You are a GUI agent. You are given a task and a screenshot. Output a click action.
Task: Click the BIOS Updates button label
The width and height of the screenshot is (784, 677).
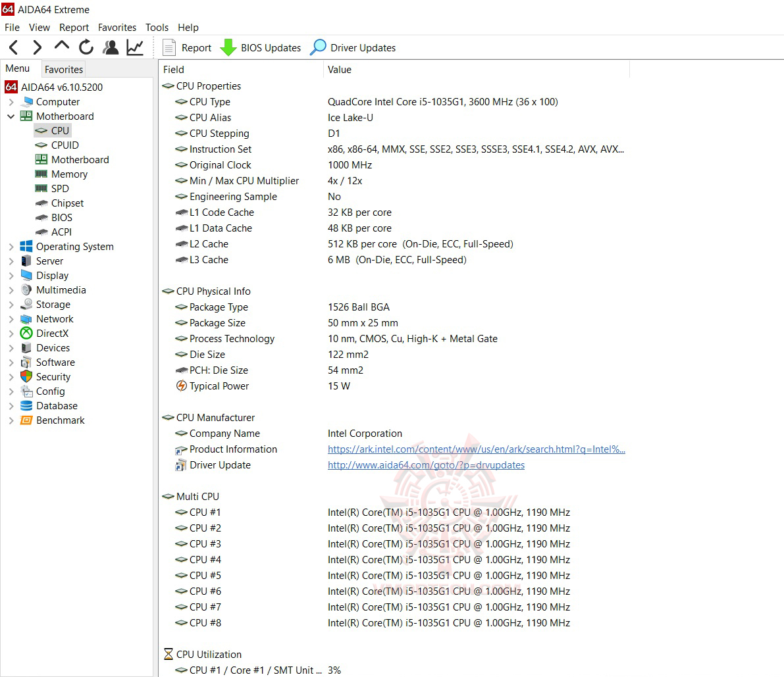pyautogui.click(x=271, y=48)
